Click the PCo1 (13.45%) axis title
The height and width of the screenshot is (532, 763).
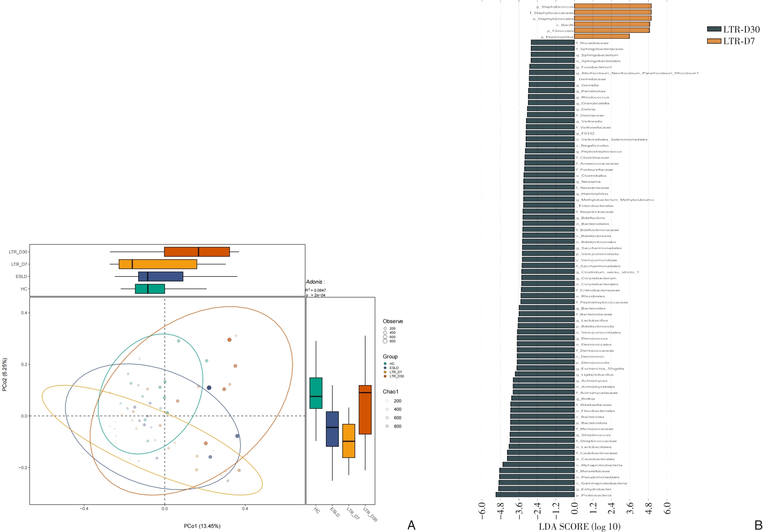click(202, 526)
